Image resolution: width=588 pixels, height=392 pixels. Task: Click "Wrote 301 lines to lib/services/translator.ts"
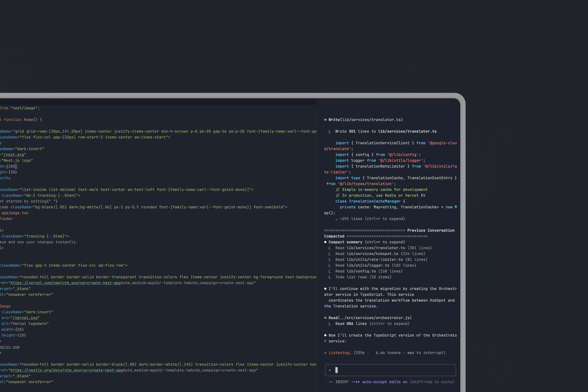click(x=386, y=131)
